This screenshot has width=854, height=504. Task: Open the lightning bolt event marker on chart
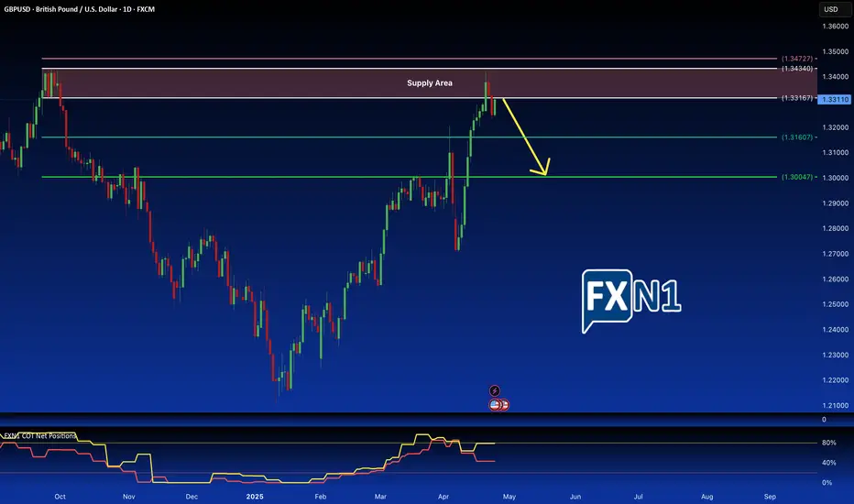pyautogui.click(x=495, y=390)
